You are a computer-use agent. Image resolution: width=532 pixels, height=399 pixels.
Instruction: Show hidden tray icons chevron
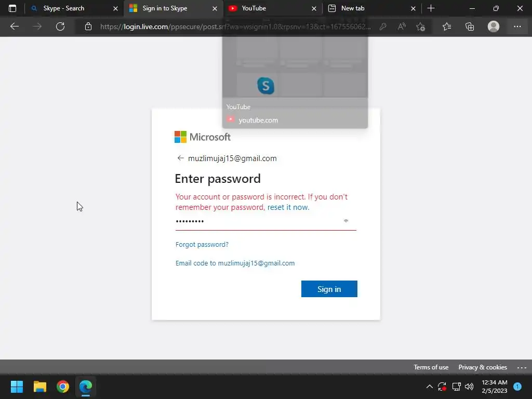(429, 387)
